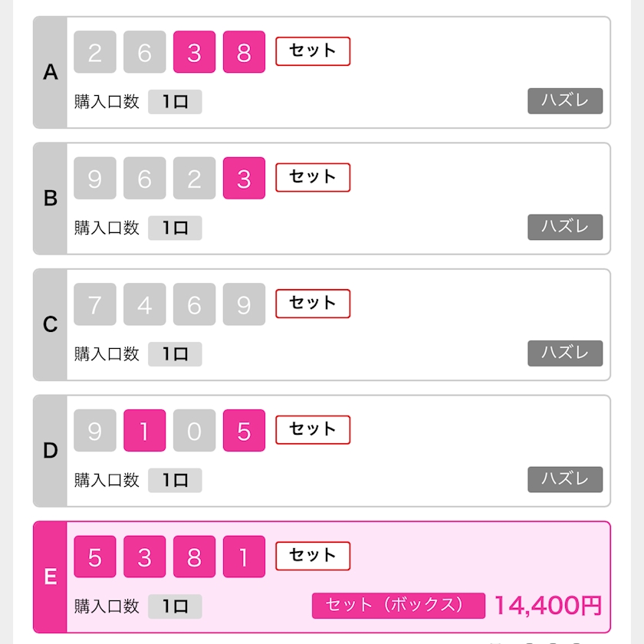Click the 1口 count in row A
The image size is (644, 644).
175,102
